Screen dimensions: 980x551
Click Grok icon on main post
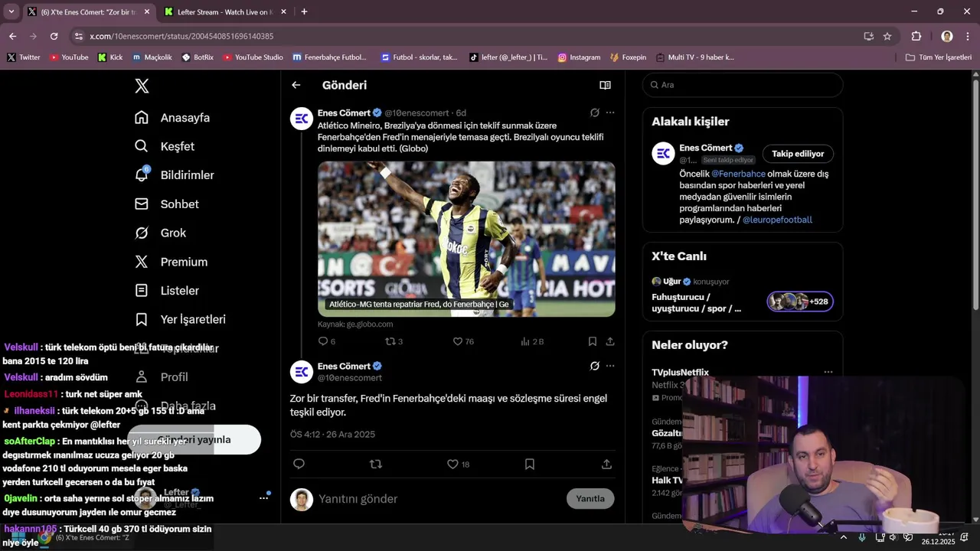click(594, 366)
